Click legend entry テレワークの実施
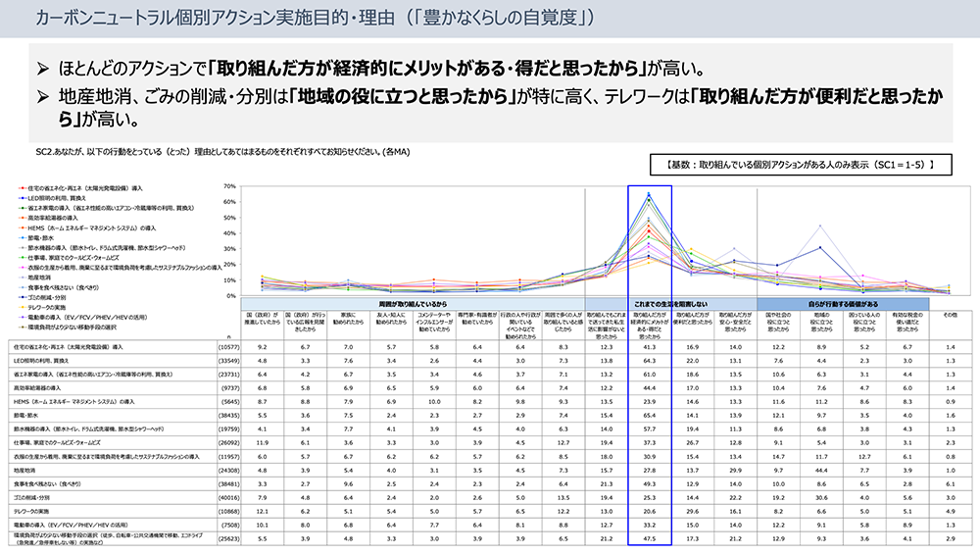This screenshot has width=980, height=554. click(42, 308)
